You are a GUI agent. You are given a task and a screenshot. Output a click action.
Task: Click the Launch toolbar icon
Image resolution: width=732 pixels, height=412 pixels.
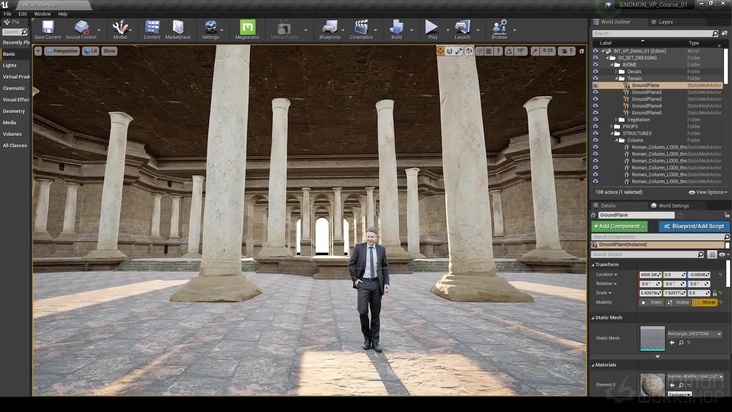pyautogui.click(x=462, y=28)
